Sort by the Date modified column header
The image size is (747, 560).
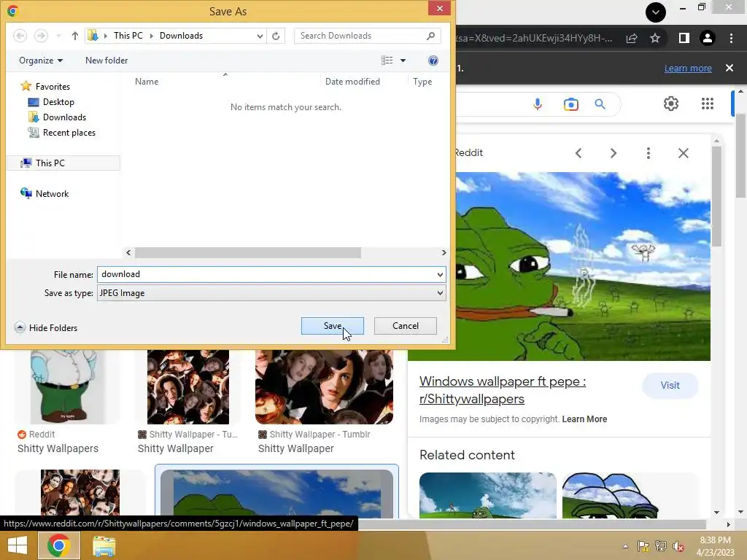point(352,82)
